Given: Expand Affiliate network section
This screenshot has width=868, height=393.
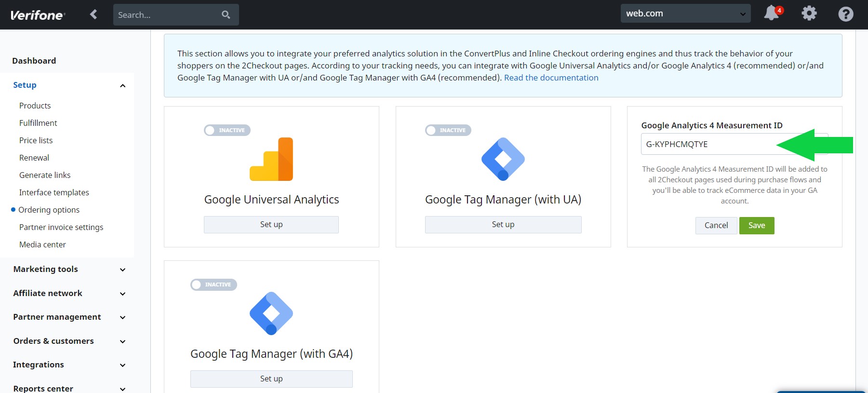Looking at the screenshot, I should (x=122, y=294).
